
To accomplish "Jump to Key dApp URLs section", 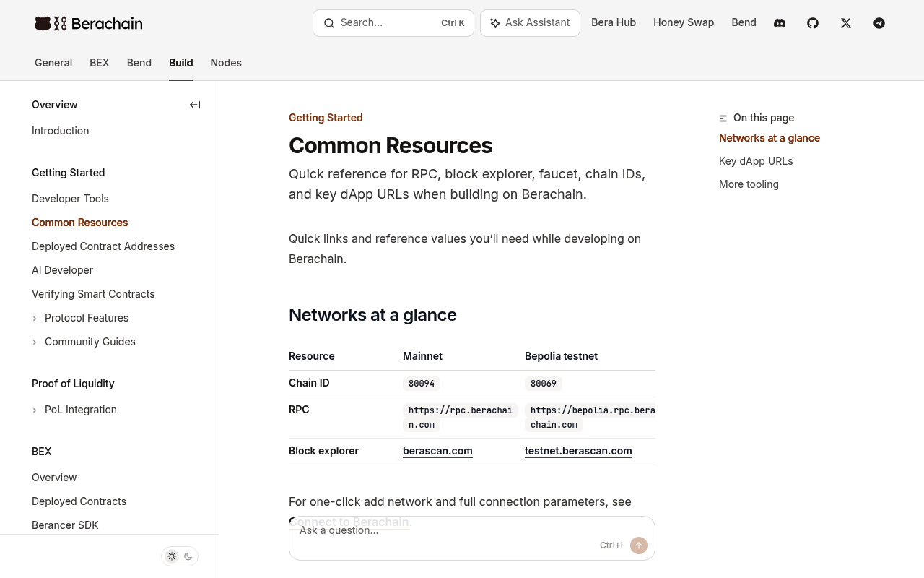I will (756, 161).
